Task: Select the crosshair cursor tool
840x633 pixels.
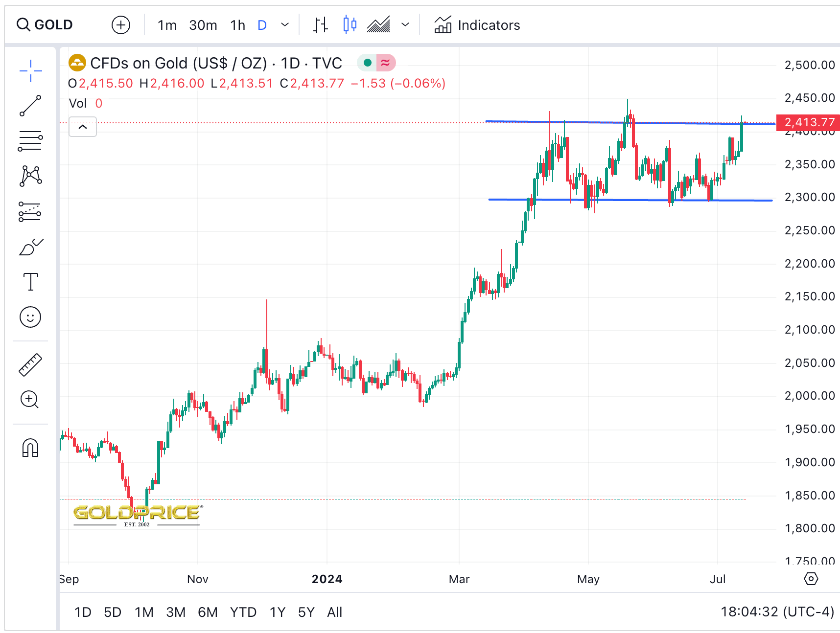Action: [30, 71]
